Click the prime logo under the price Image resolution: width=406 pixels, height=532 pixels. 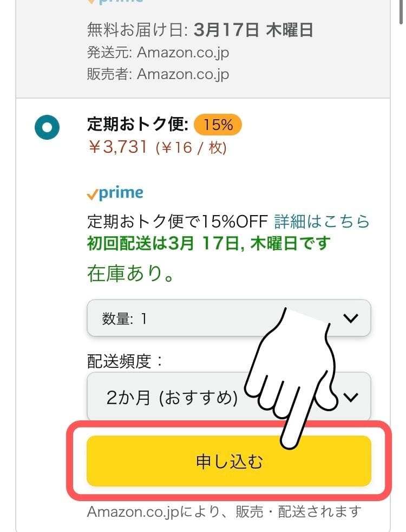click(115, 193)
